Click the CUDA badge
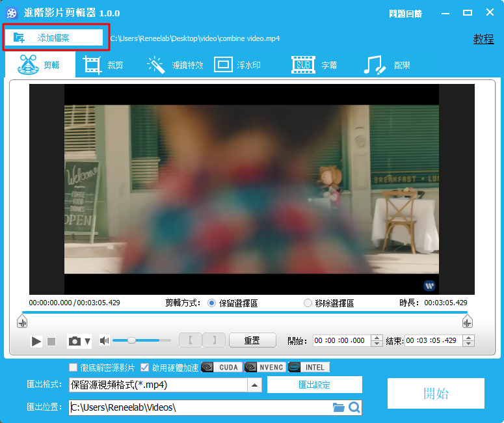Screen dimensions: 504x423 (222, 367)
